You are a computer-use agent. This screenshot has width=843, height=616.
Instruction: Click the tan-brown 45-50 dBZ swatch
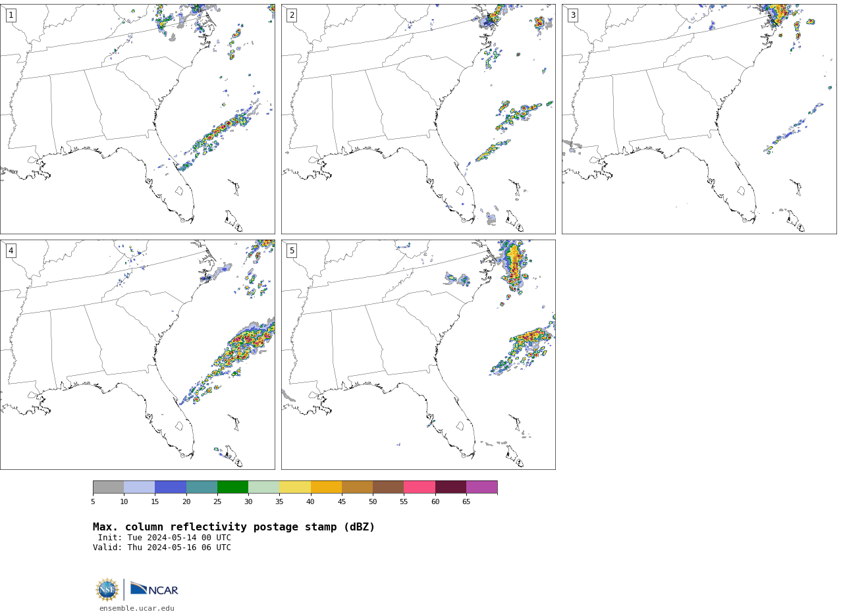[x=357, y=487]
